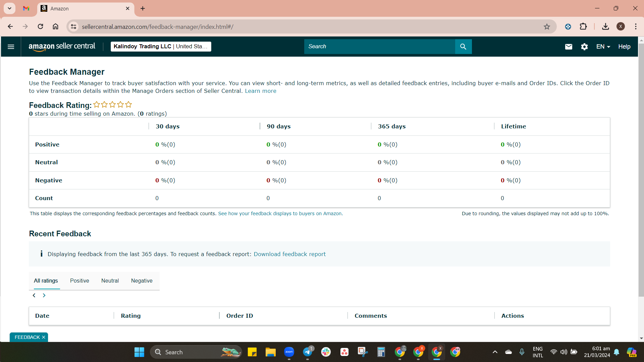This screenshot has width=644, height=362.
Task: Click the Amazon Seller Central logo
Action: coord(62,47)
